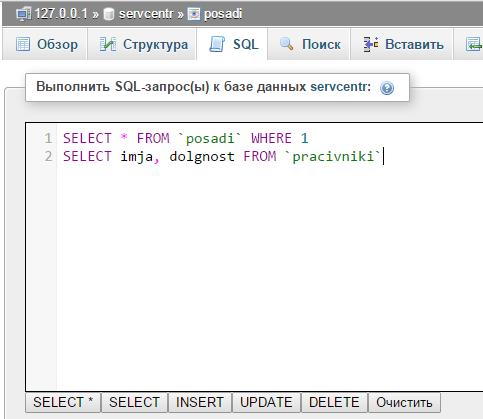Insert a SELECT * query template
This screenshot has height=419, width=483.
click(63, 402)
